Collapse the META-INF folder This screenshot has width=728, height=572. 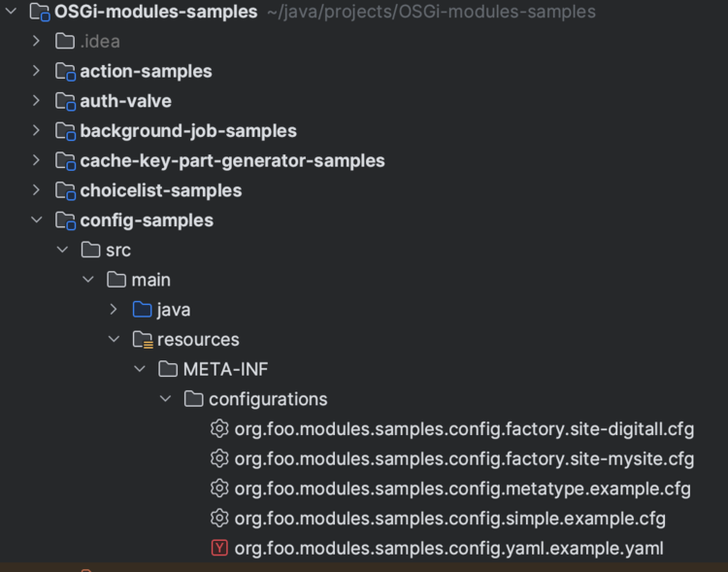point(140,369)
